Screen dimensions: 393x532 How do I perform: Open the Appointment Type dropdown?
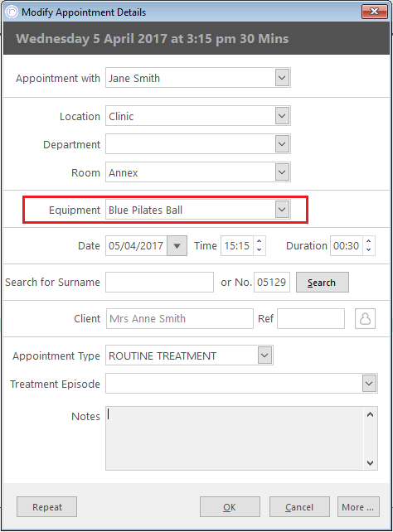(x=265, y=355)
